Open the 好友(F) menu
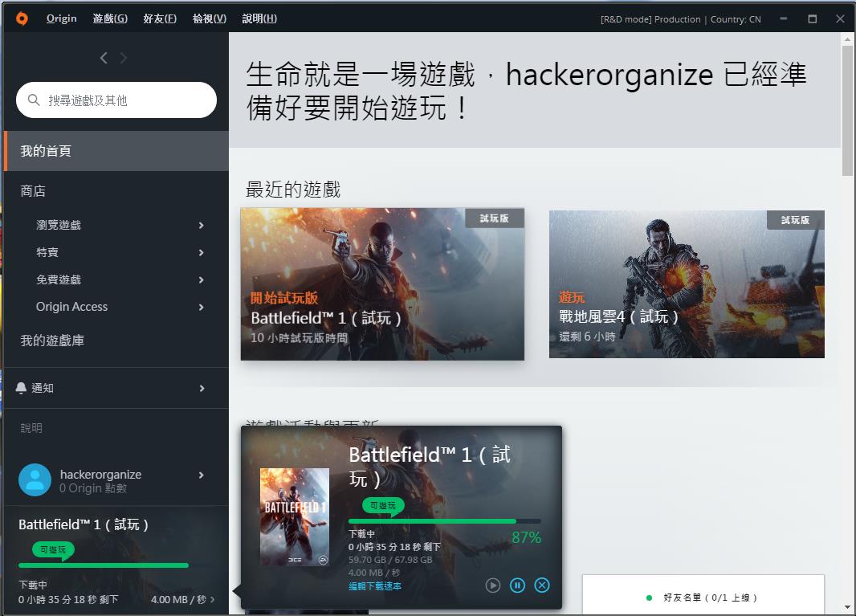 [160, 18]
